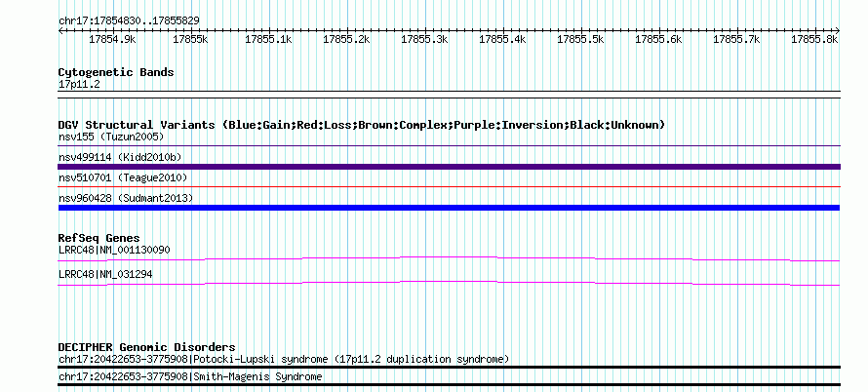Click the chr17:17854830..17855829 coordinate label
The width and height of the screenshot is (868, 392).
click(x=129, y=20)
